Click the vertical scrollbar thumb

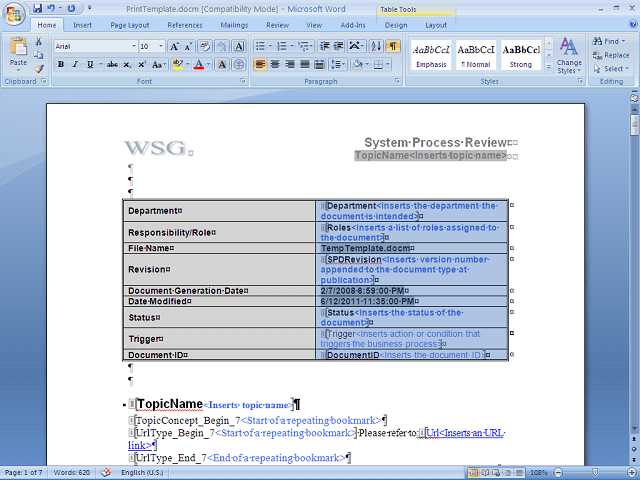click(x=634, y=125)
